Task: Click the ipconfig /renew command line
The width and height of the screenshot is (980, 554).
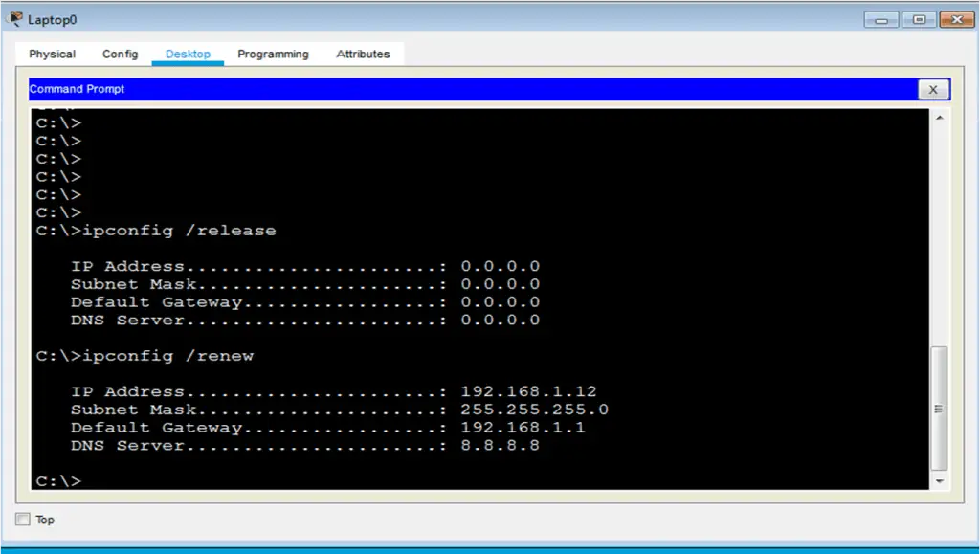Action: [x=167, y=356]
